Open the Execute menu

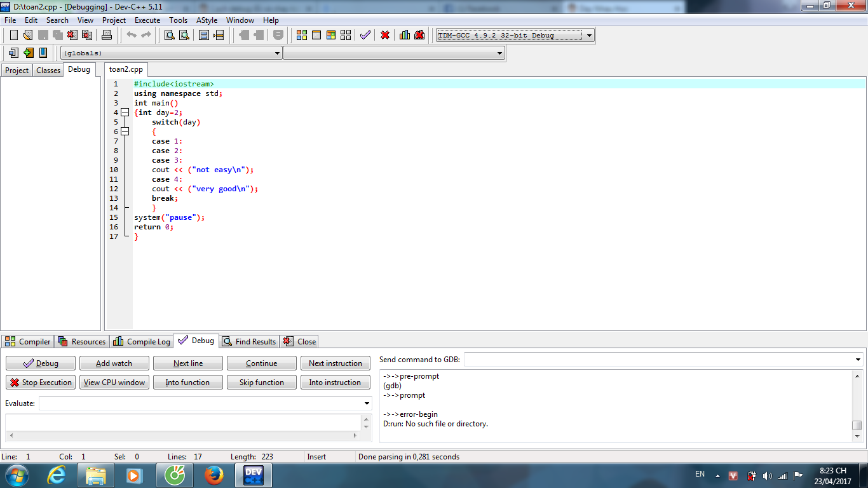click(147, 20)
